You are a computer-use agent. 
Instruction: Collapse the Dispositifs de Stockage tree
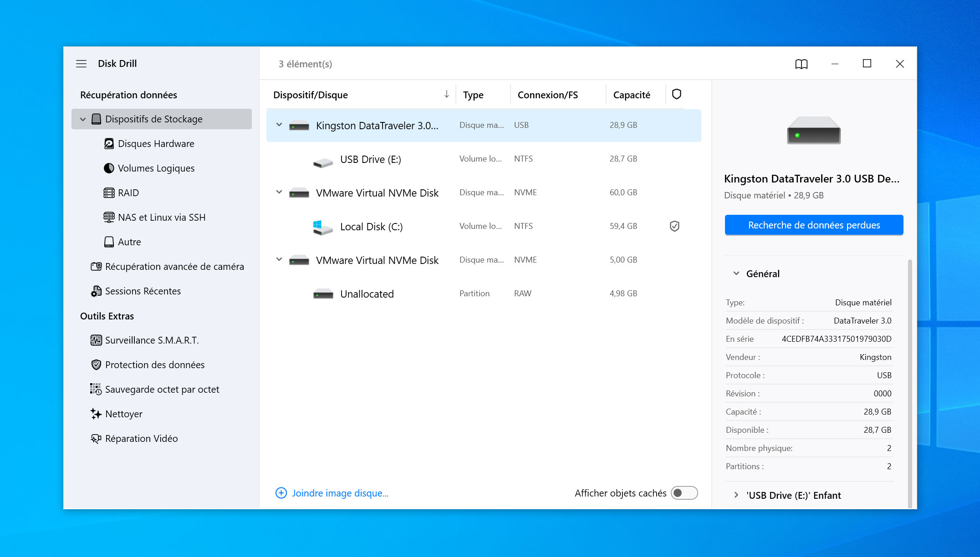(x=83, y=119)
